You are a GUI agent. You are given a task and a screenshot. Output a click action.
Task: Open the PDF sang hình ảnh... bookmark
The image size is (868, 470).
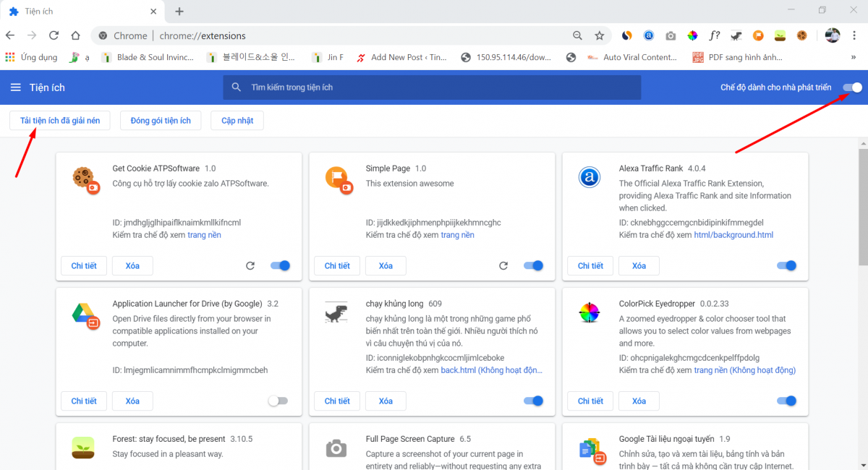(737, 57)
